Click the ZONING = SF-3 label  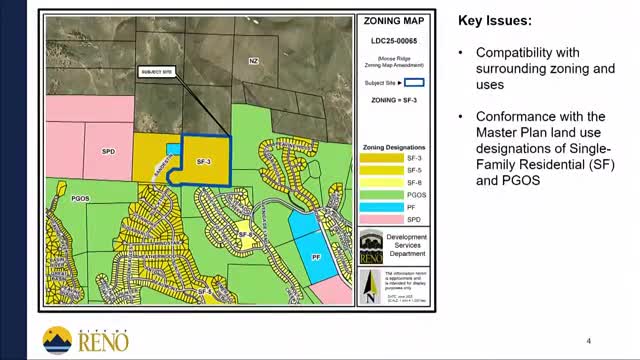click(394, 100)
